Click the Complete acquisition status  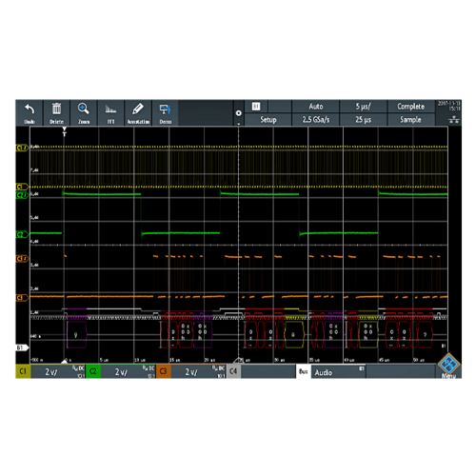tap(410, 107)
